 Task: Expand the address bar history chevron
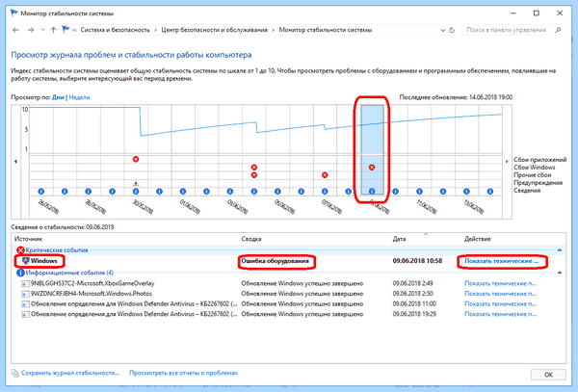pos(443,30)
